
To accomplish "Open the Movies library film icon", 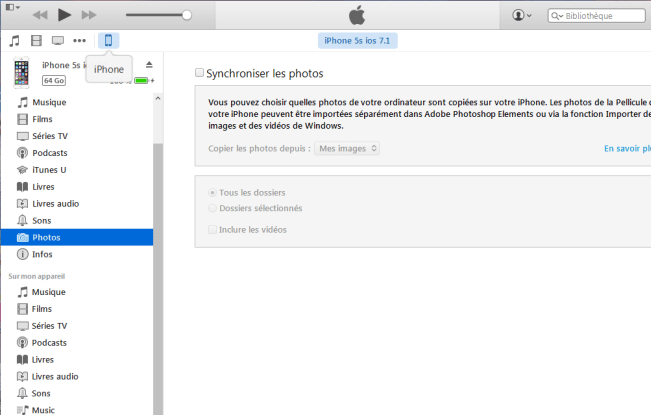I will tap(37, 41).
